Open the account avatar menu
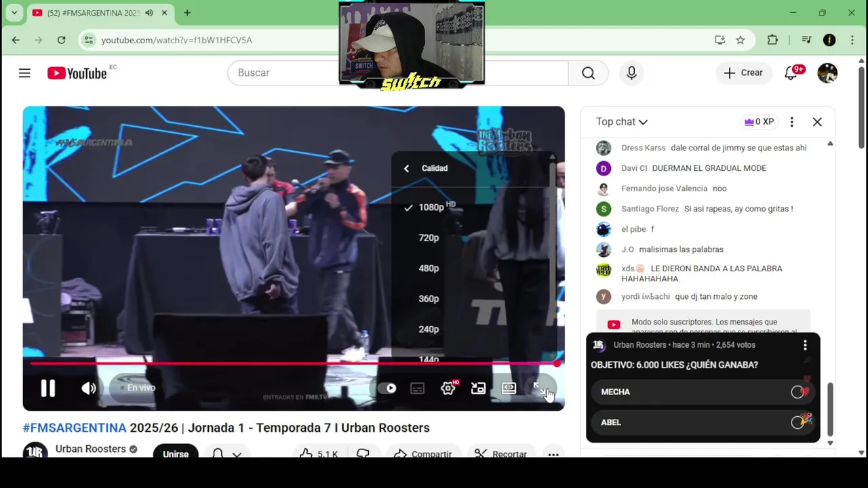 click(827, 73)
